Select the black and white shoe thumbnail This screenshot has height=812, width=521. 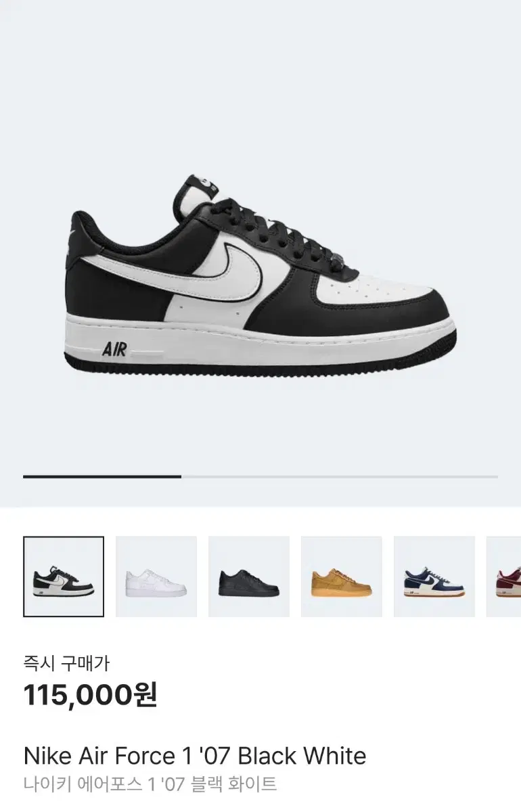click(x=64, y=577)
